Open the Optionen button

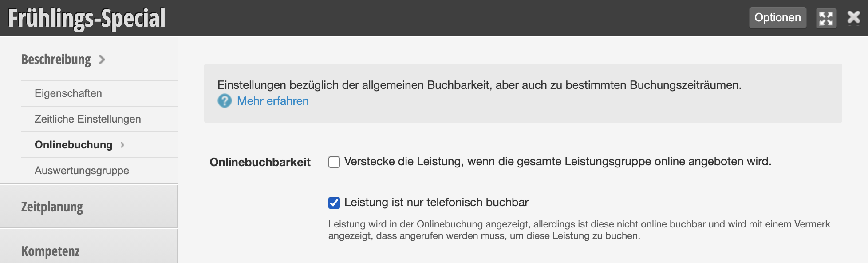point(777,18)
